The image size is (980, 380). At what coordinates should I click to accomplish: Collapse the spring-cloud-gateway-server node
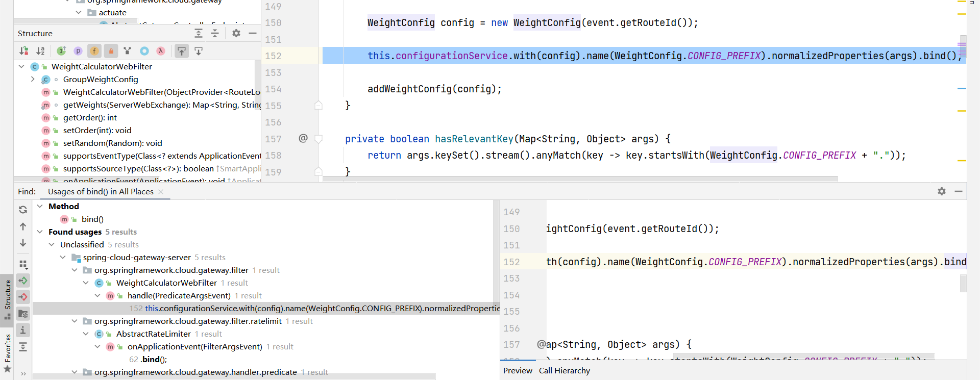click(63, 257)
